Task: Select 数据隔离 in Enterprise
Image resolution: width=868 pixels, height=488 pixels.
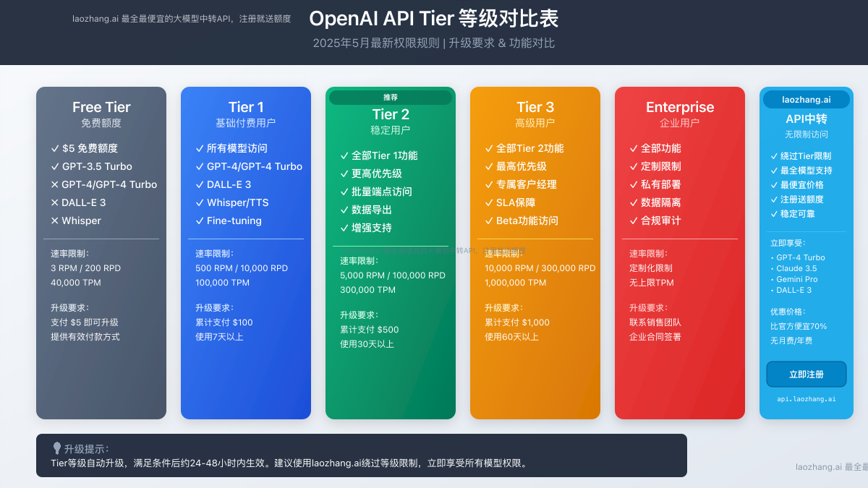Action: click(655, 202)
